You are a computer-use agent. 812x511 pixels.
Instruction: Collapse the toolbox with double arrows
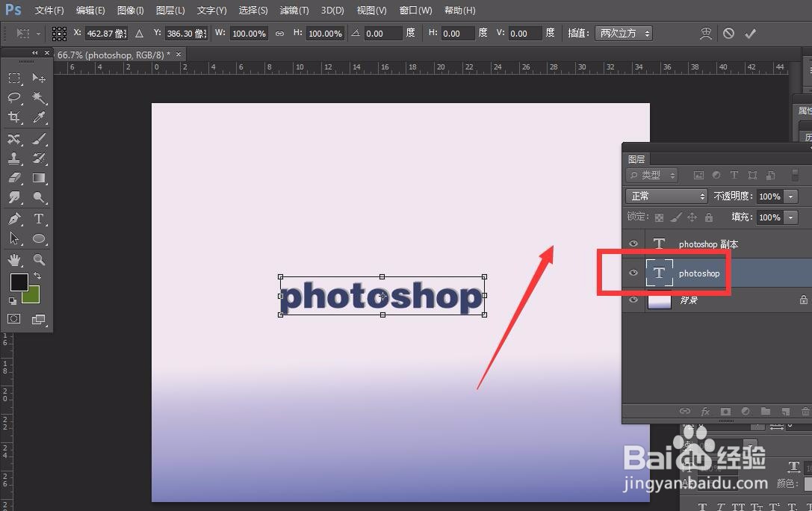pos(34,53)
